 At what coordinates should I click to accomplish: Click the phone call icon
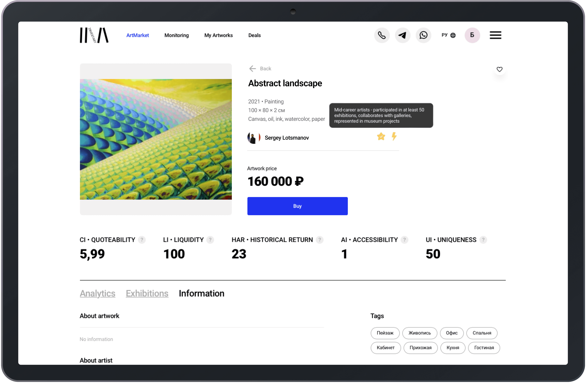382,35
